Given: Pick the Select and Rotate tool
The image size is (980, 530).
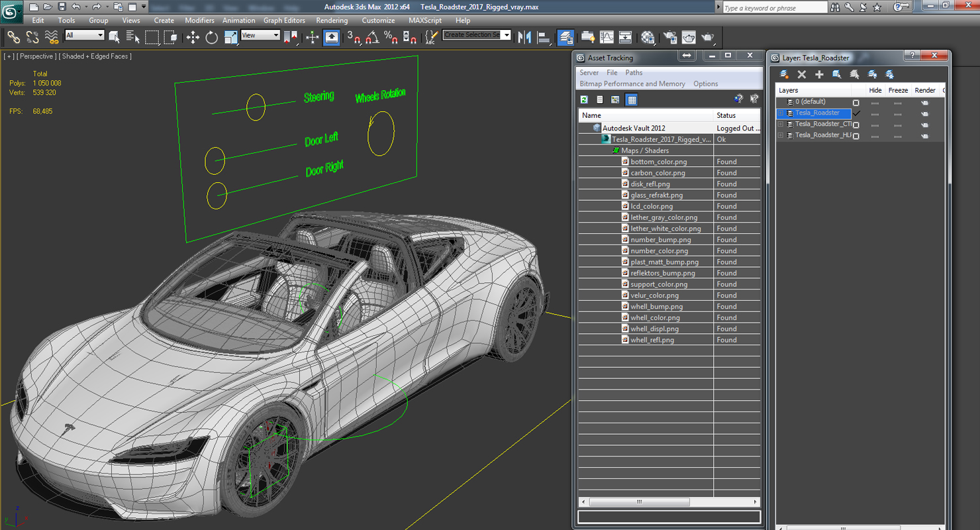Looking at the screenshot, I should click(211, 37).
